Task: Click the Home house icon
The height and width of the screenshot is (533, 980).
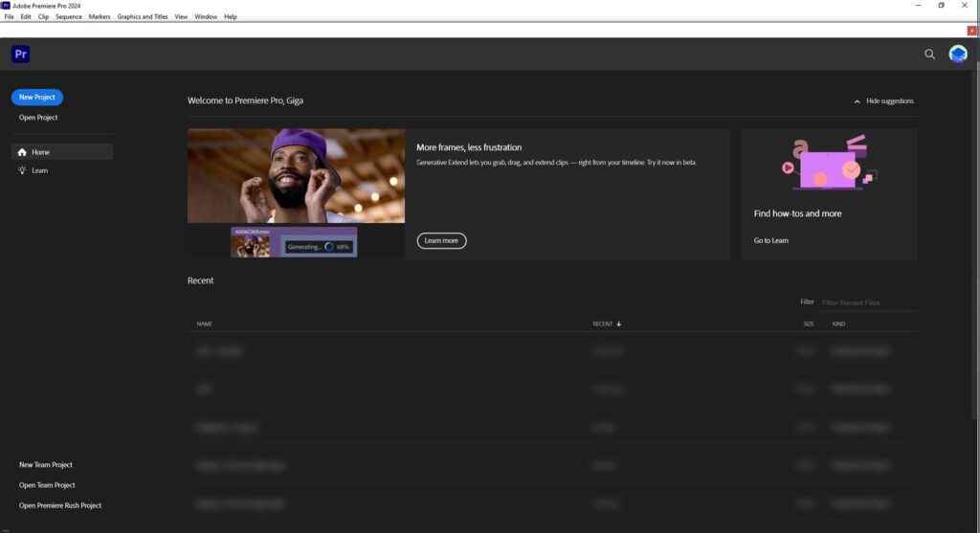Action: click(22, 152)
